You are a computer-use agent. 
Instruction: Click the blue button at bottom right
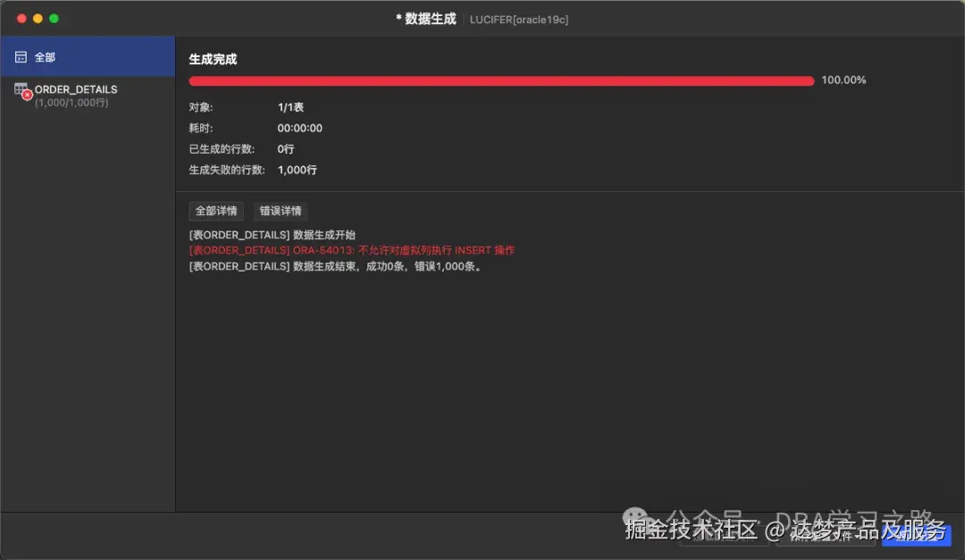pos(917,535)
